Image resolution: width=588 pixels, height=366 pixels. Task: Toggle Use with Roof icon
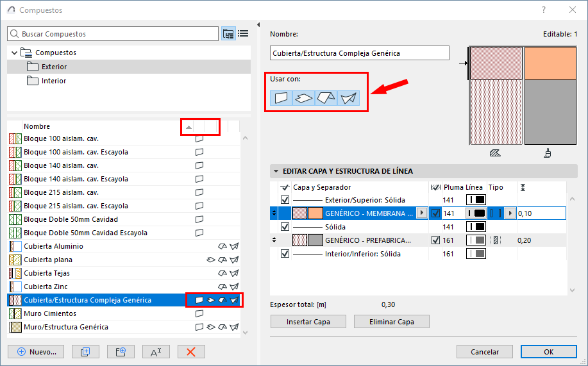[x=326, y=98]
